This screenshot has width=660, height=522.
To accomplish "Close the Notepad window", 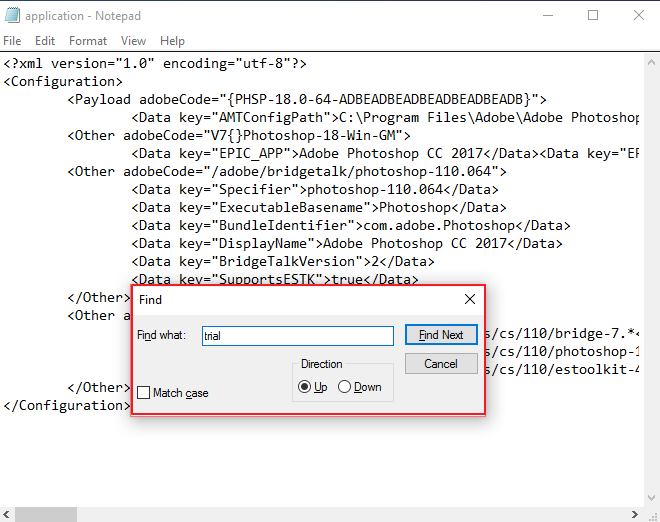I will pyautogui.click(x=639, y=16).
